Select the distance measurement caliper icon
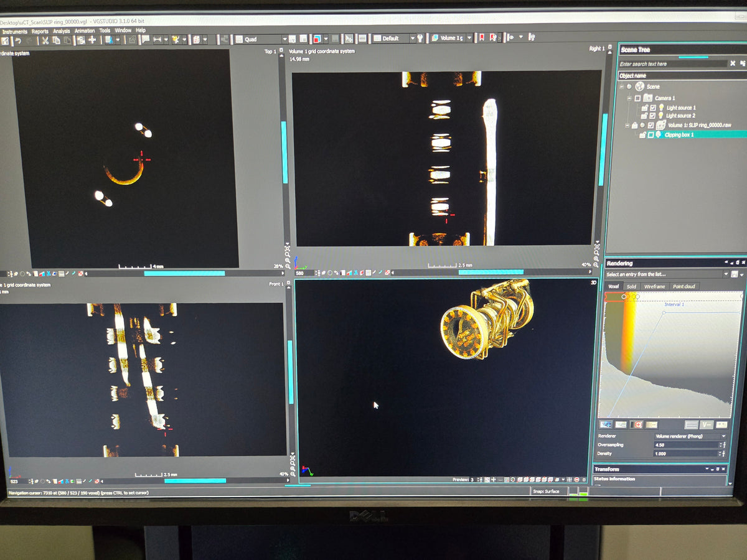747x560 pixels. coord(158,40)
